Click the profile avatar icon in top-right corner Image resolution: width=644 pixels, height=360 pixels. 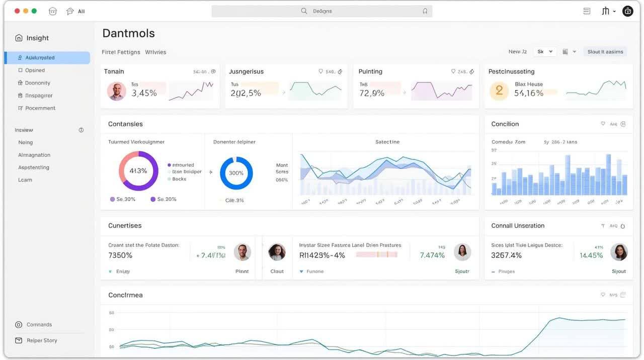click(627, 11)
